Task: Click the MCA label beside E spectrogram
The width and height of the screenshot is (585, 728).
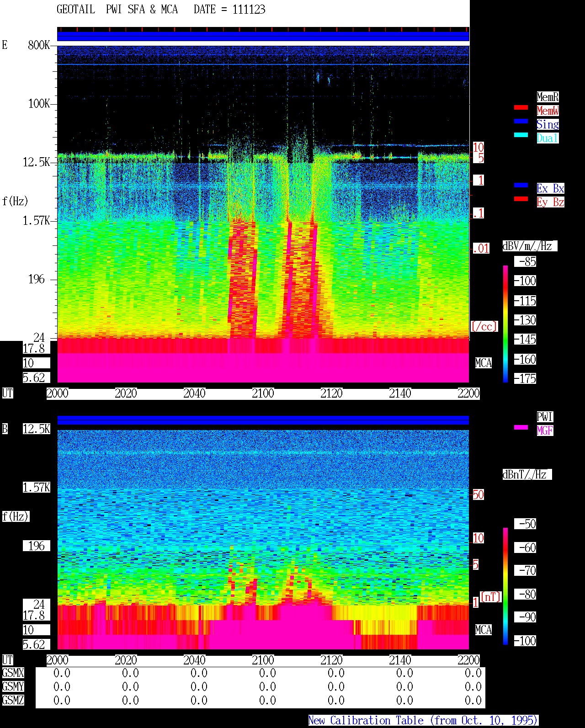Action: [484, 363]
